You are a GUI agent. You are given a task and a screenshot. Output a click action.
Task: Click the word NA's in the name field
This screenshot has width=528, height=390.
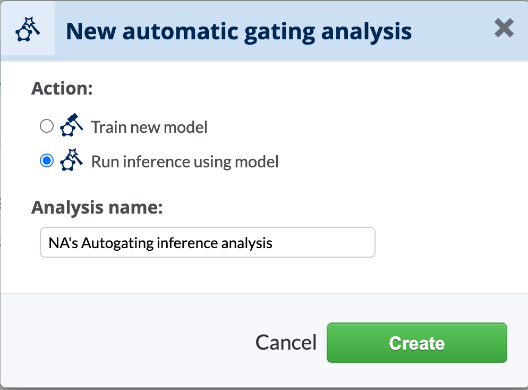coord(63,242)
